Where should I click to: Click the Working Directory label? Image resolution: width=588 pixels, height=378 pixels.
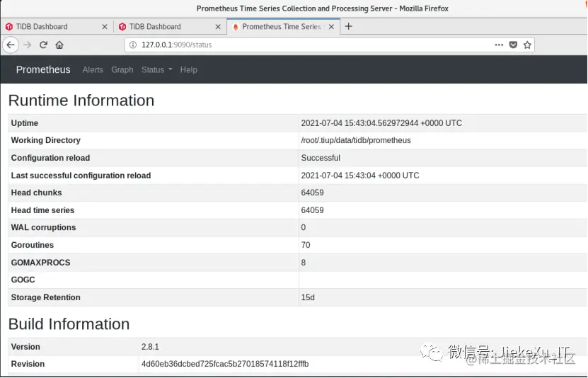coord(46,140)
